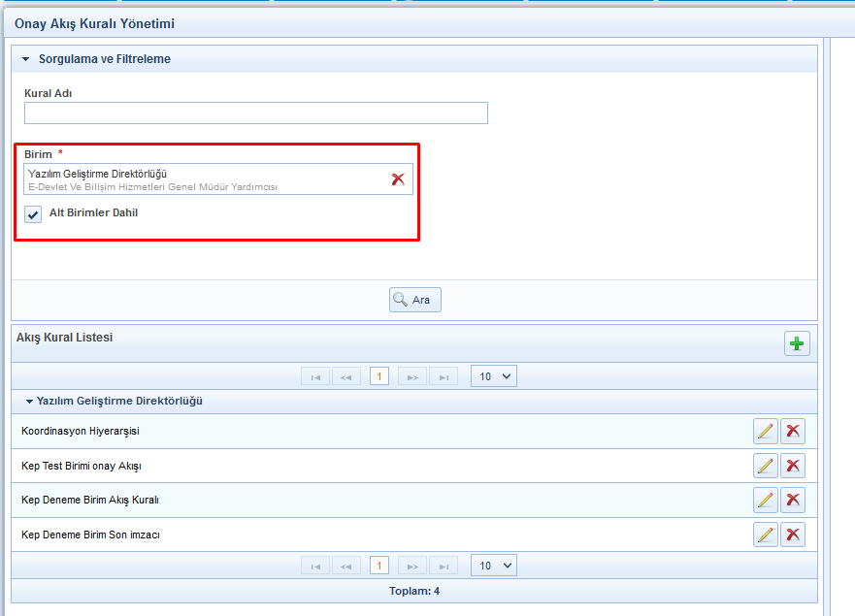The height and width of the screenshot is (616, 855).
Task: Delete Kep Deneme Birim Son imzacı
Action: [793, 535]
